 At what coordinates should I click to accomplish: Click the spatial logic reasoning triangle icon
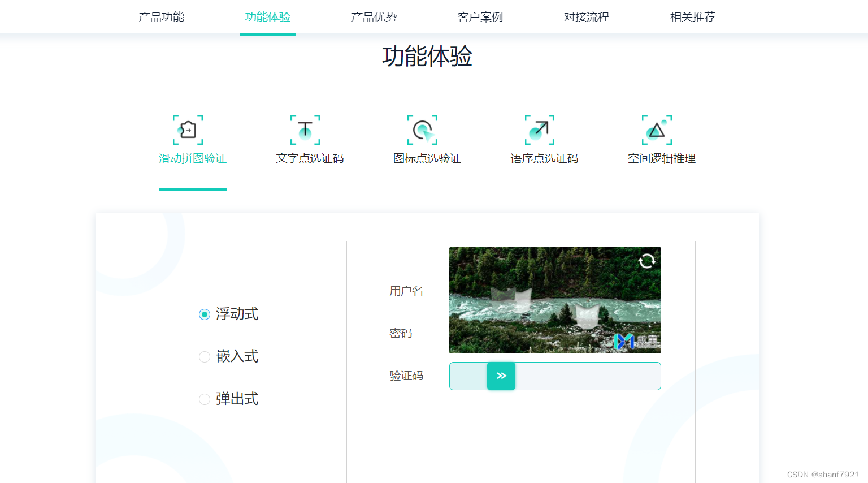pos(657,130)
